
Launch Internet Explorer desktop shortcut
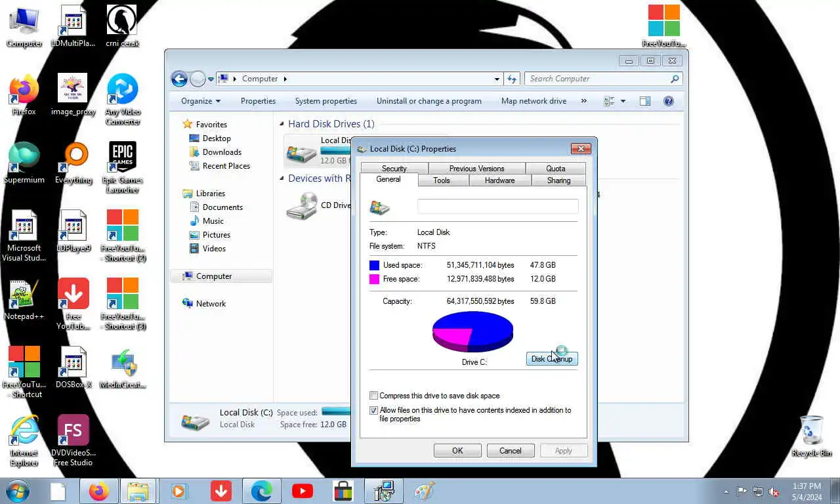[x=24, y=441]
